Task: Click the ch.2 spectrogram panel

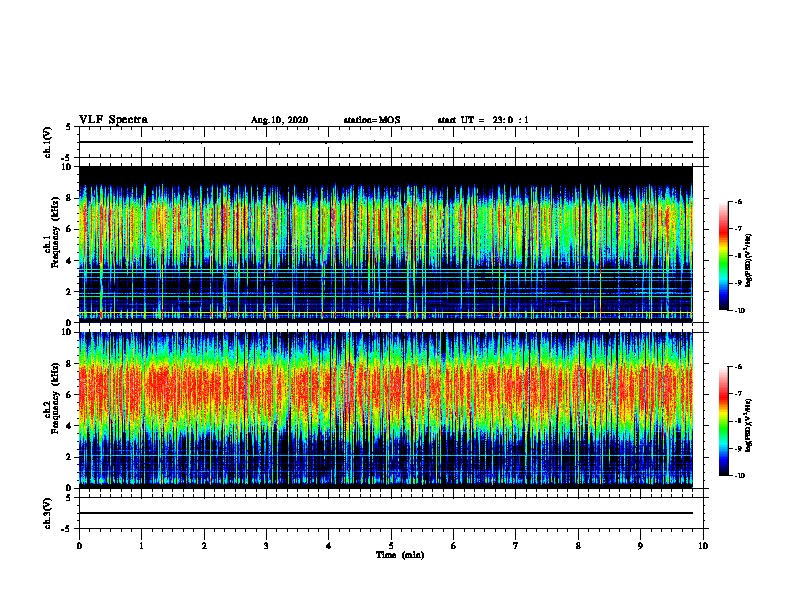Action: (386, 410)
